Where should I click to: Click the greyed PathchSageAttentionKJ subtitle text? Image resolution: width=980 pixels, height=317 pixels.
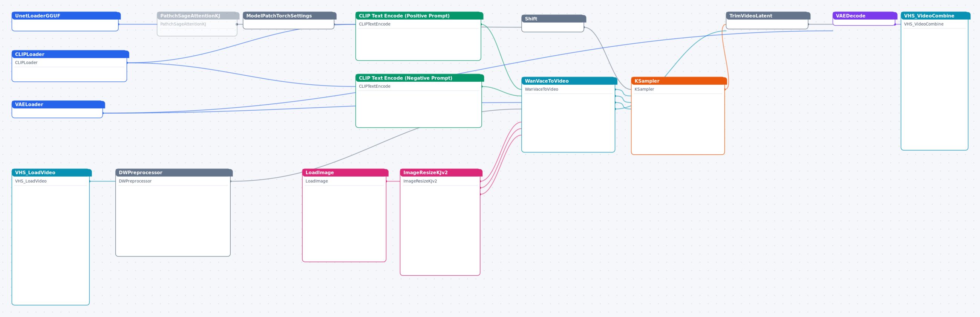click(x=183, y=24)
